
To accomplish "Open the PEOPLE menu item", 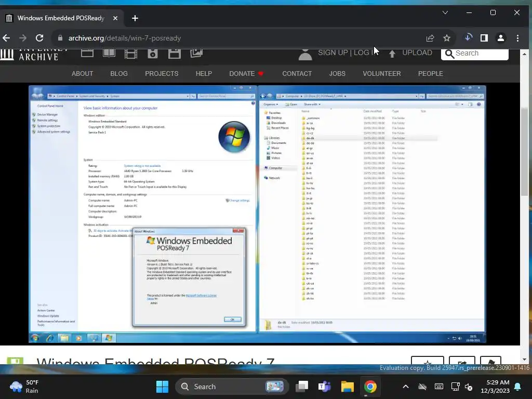I will coord(431,74).
